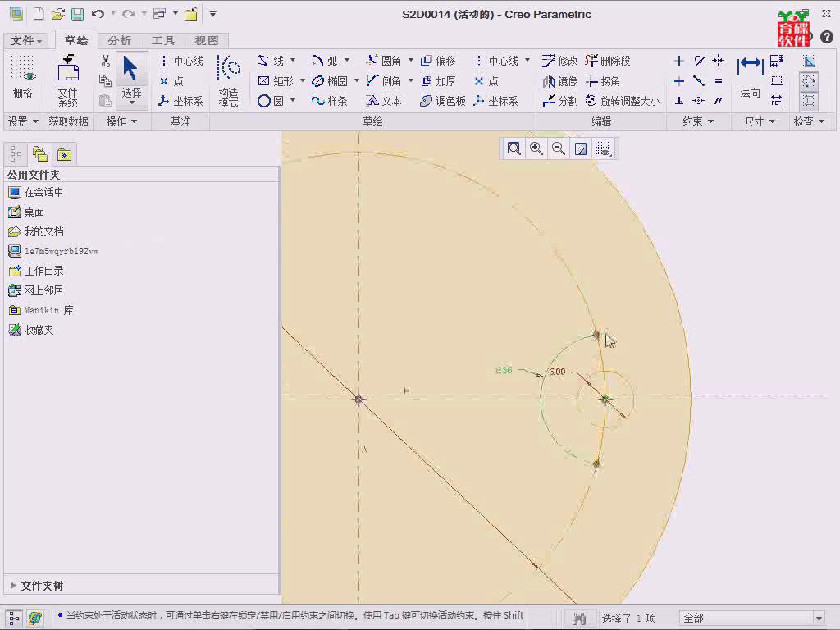Open the folder browser tab in navigator

point(39,155)
